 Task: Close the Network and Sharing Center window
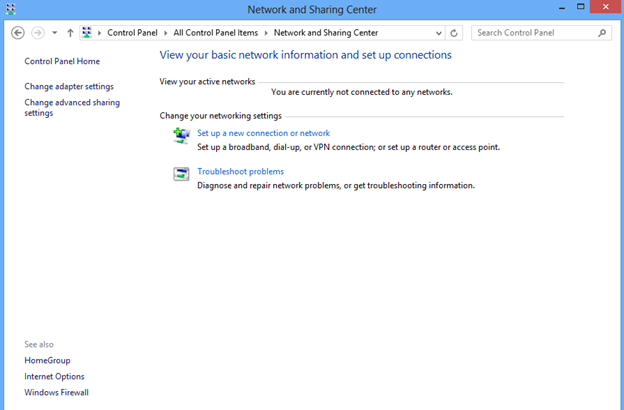606,7
